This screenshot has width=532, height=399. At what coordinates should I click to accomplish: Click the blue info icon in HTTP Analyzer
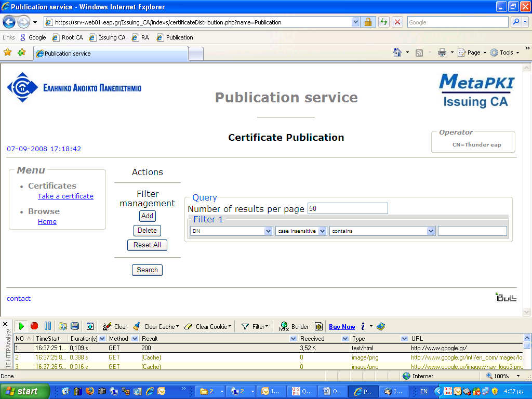point(363,326)
